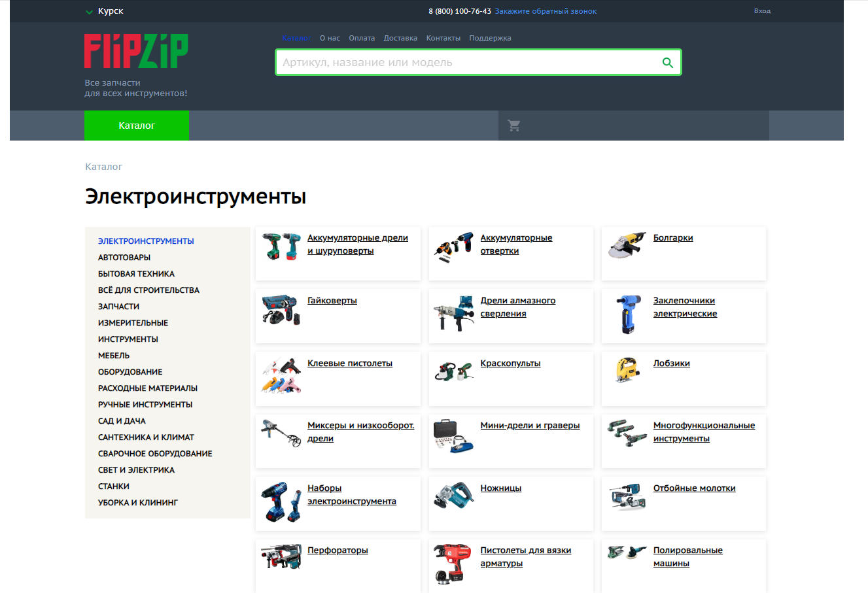Click the FlipZip logo
Screen dimensions: 868x593
[x=136, y=51]
